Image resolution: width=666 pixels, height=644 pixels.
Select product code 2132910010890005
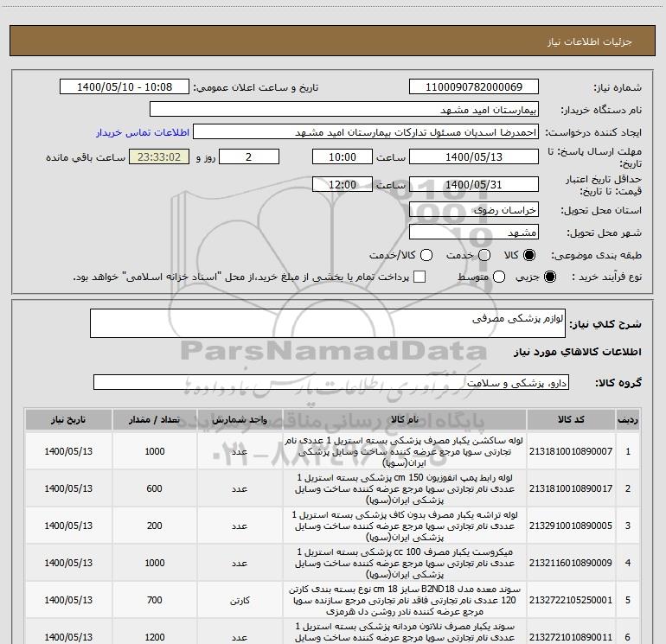click(571, 526)
